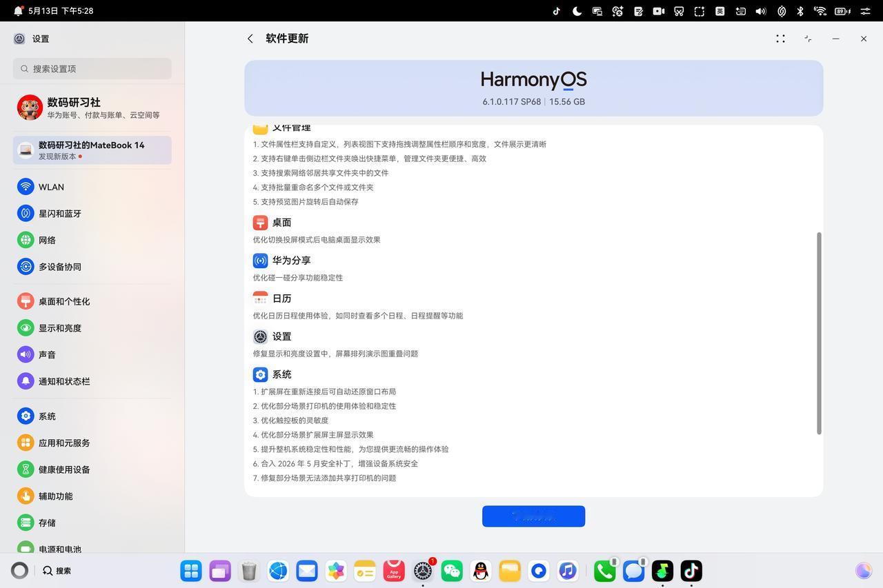Screen dimensions: 883x588
Task: Click the 桌面 changelog section icon
Action: pos(260,223)
